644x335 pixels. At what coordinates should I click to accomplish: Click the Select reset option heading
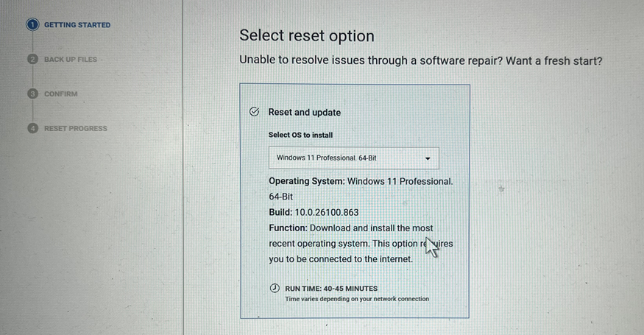pyautogui.click(x=307, y=36)
